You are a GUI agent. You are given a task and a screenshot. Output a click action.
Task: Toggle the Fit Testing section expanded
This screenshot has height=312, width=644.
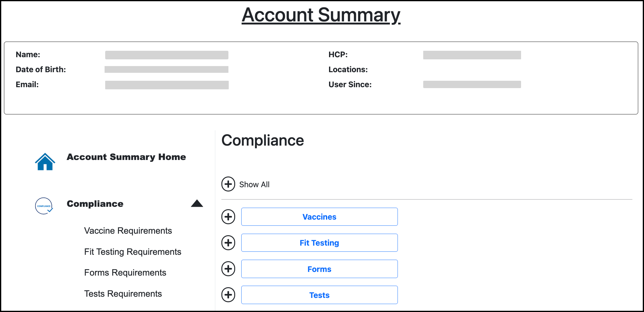click(x=228, y=243)
